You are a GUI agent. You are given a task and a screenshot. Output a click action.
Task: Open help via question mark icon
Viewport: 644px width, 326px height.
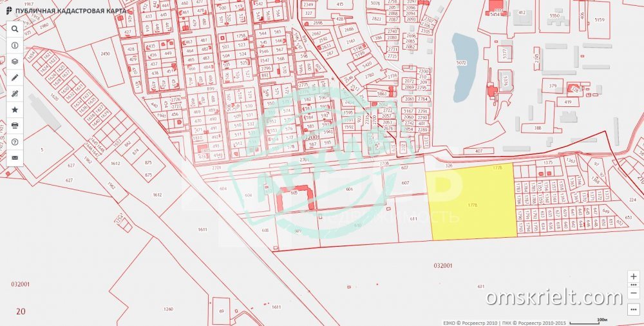15,142
